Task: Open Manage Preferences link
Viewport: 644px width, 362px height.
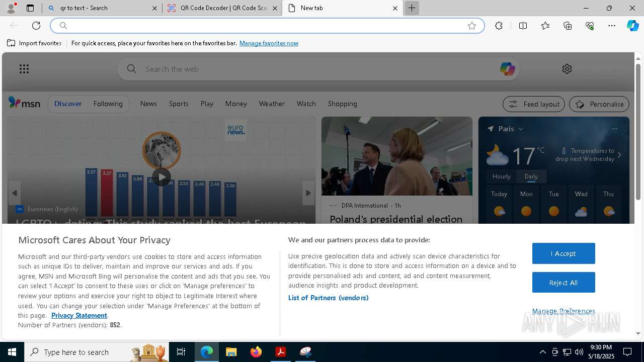Action: pos(563,311)
